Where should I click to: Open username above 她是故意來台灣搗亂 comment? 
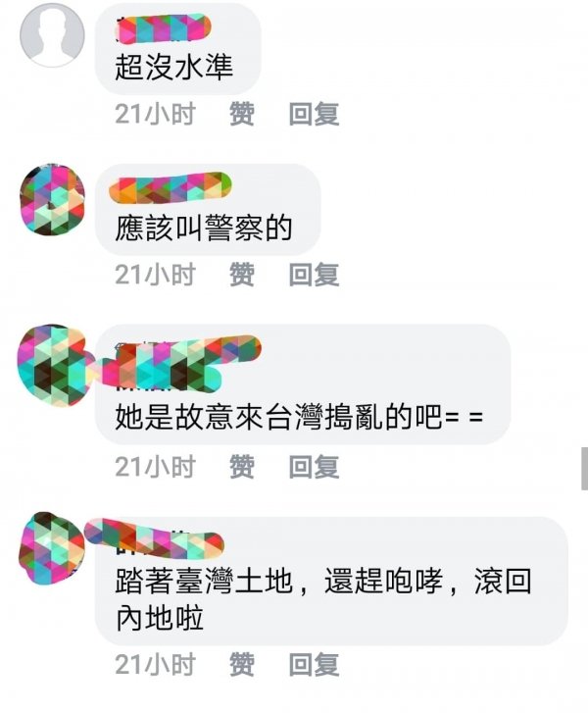[x=181, y=364]
